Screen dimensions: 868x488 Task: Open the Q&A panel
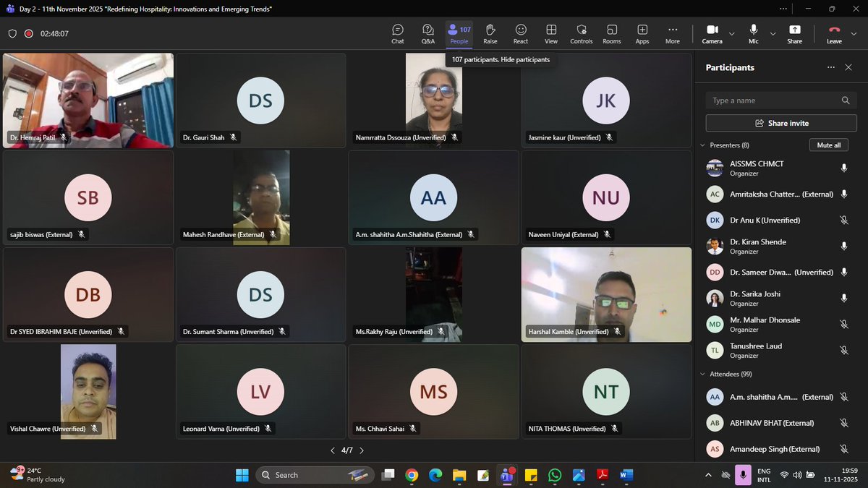point(428,34)
